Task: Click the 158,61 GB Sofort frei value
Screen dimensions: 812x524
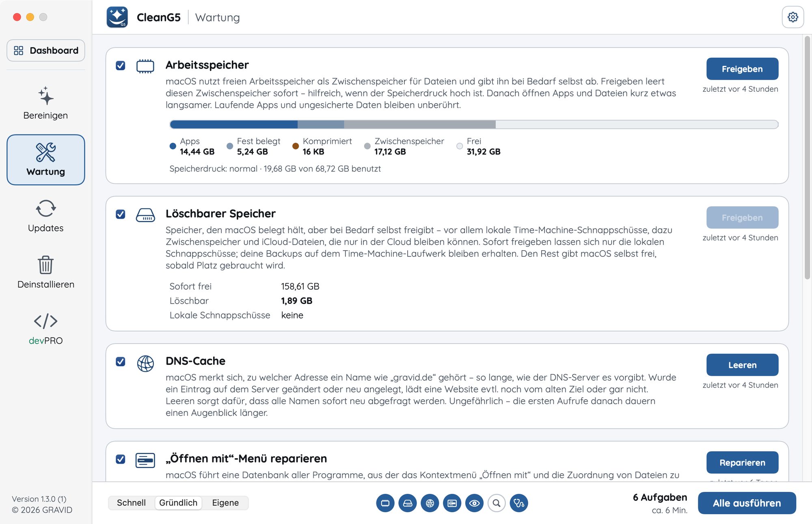Action: (x=300, y=286)
